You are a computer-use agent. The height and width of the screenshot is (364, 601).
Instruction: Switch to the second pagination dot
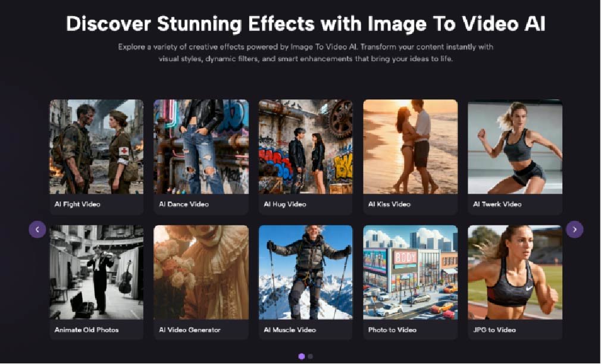[x=311, y=356]
